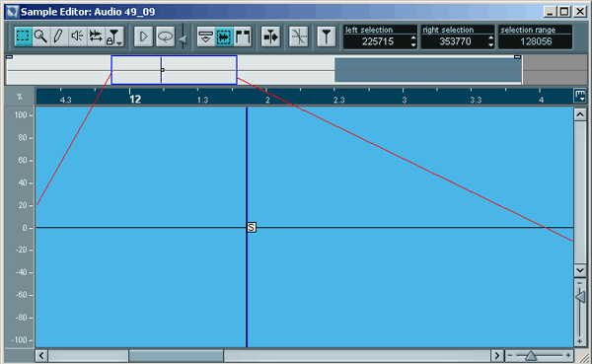592x364 pixels.
Task: Select the Draw pencil tool
Action: click(x=58, y=36)
